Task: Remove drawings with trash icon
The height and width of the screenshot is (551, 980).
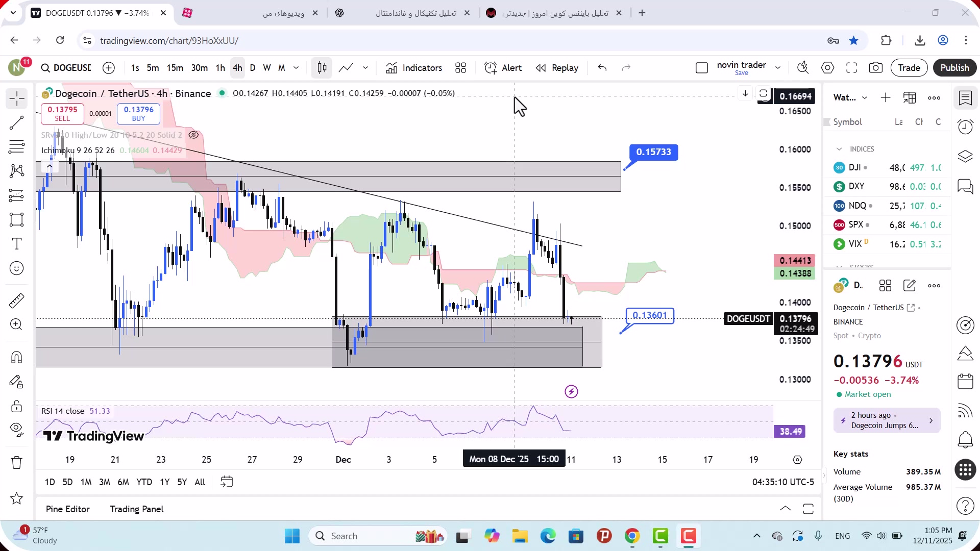Action: pos(16,463)
